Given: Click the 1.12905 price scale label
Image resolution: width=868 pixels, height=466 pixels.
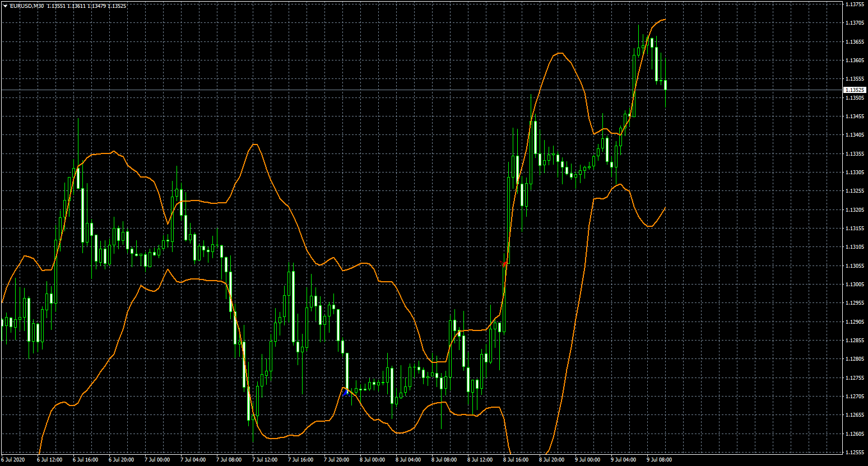Looking at the screenshot, I should point(855,321).
